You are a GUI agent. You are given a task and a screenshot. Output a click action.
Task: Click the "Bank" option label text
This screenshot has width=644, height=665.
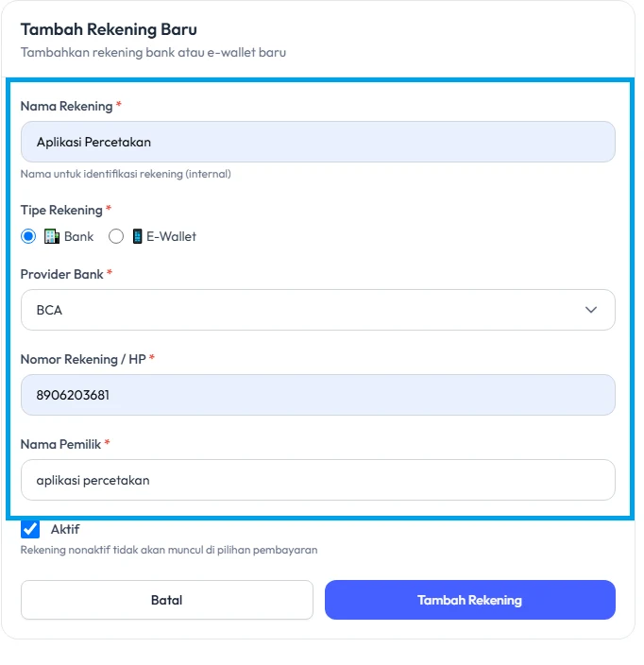79,236
